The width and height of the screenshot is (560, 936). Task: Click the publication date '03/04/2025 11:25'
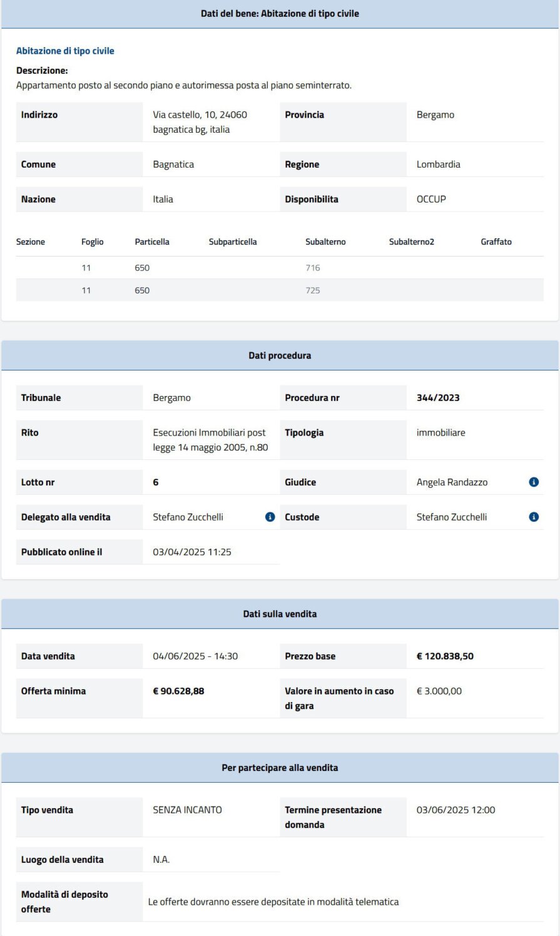(192, 552)
